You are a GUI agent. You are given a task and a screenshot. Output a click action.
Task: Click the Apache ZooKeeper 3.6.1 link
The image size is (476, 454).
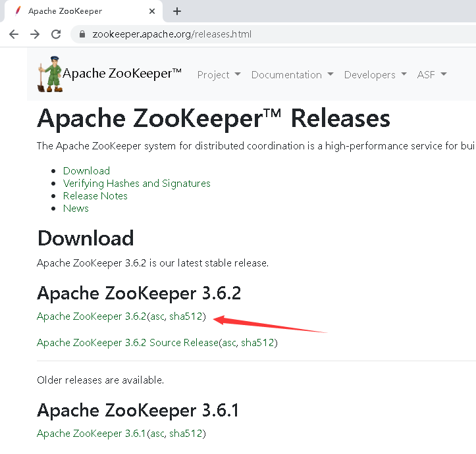click(91, 434)
